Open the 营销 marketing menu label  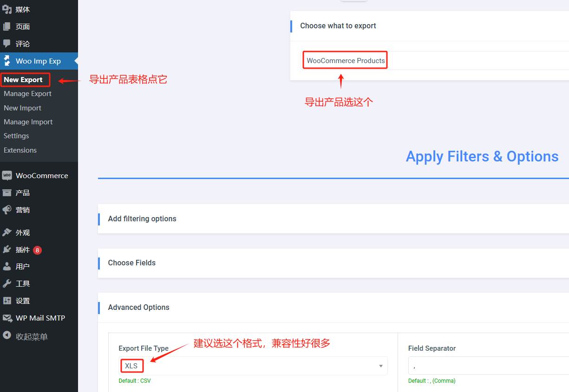pyautogui.click(x=23, y=210)
